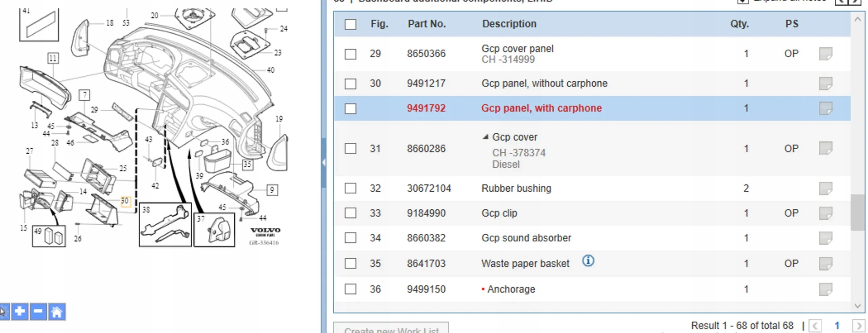868x333 pixels.
Task: Zoom in on the parts diagram
Action: 20,311
